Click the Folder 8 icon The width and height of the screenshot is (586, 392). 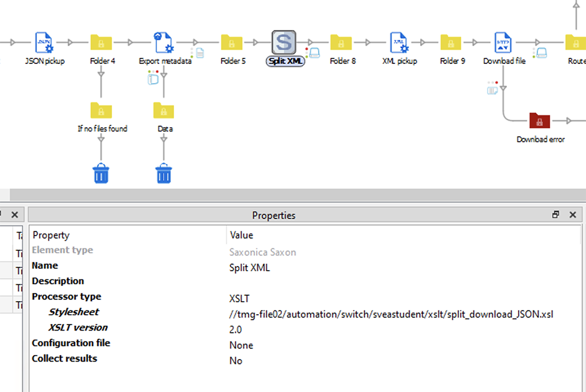[341, 43]
